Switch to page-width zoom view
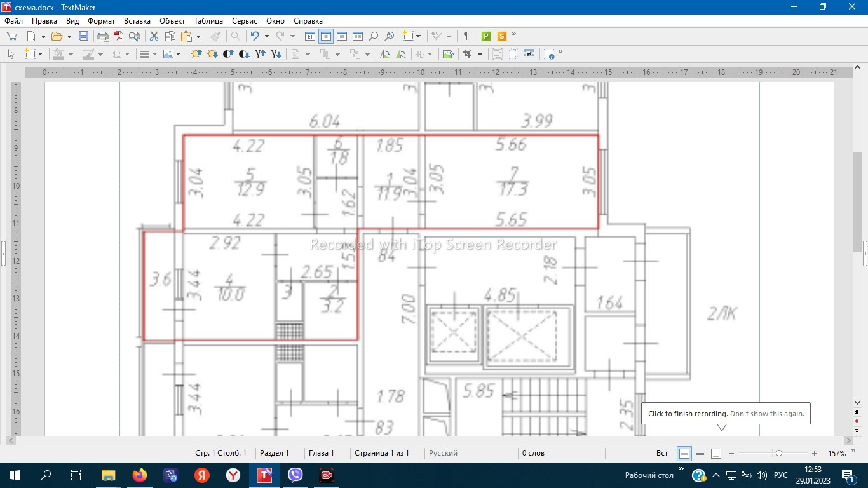This screenshot has width=868, height=488. click(325, 36)
